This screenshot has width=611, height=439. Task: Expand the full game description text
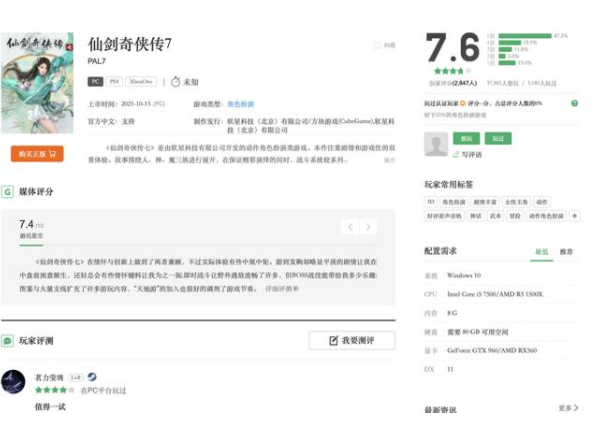(x=389, y=160)
